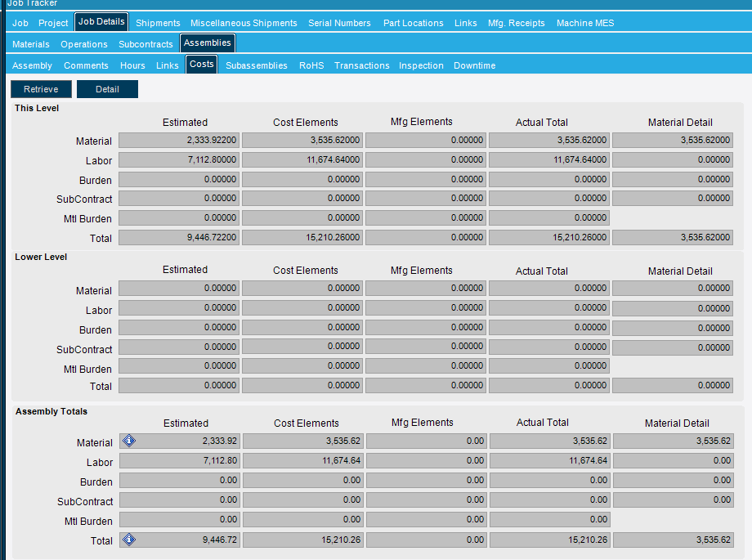752x560 pixels.
Task: Click the Retrieve button
Action: 41,89
